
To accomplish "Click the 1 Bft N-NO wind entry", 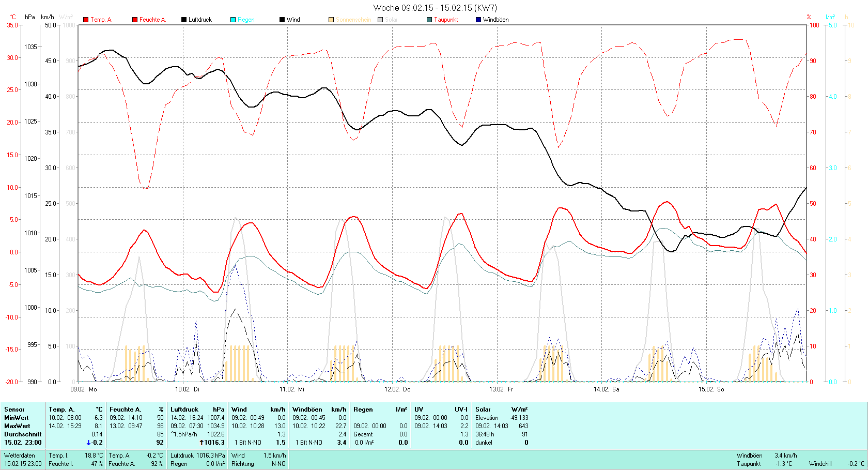I will click(248, 443).
